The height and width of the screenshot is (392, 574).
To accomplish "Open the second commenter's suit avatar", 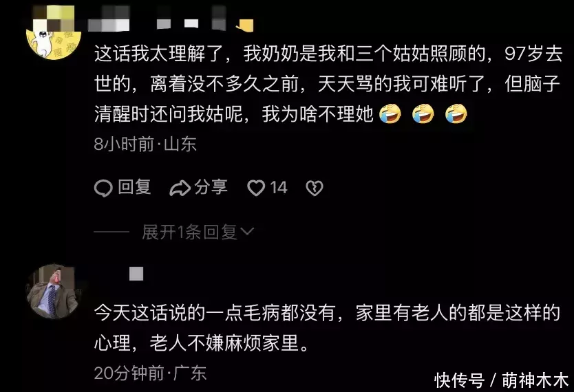I will (x=54, y=292).
